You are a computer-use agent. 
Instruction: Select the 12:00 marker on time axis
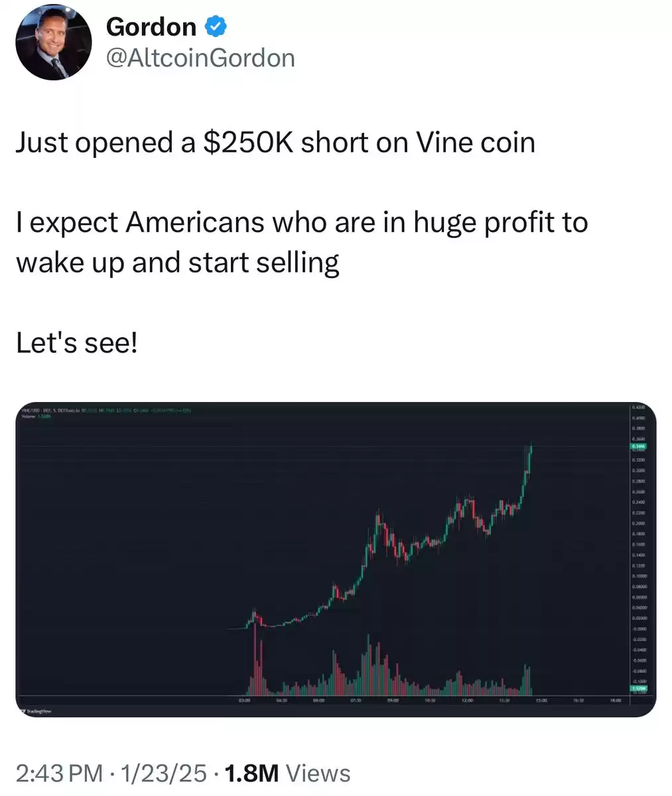466,700
